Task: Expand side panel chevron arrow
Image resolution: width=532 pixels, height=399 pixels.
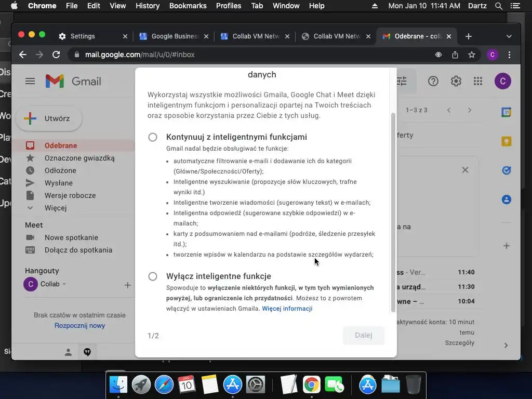Action: [506, 345]
